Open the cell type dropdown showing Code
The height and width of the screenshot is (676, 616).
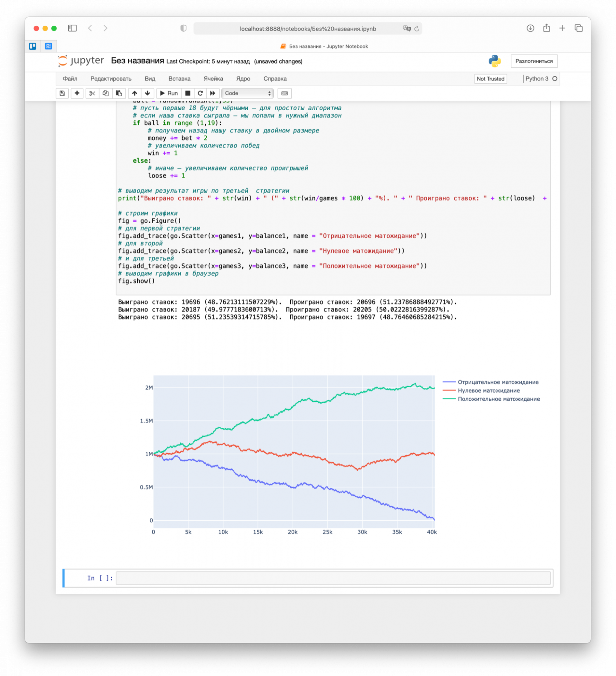pyautogui.click(x=247, y=93)
